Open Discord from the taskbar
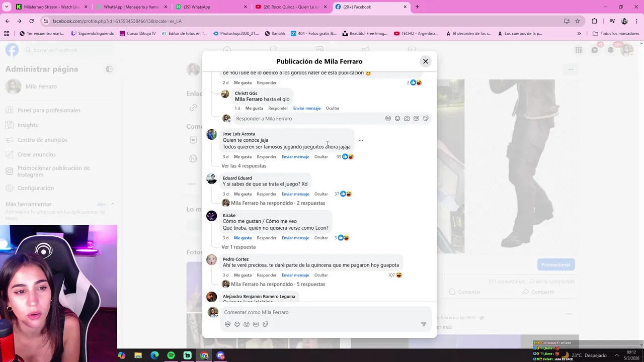 click(x=220, y=355)
